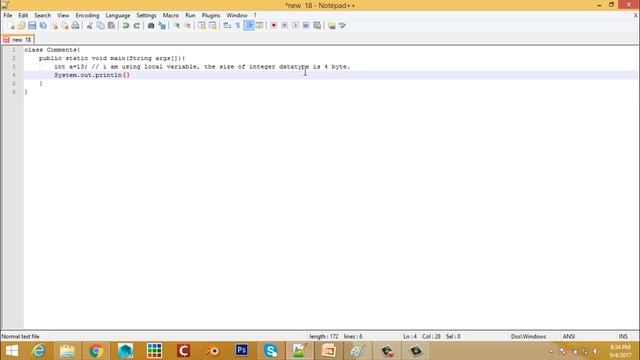Click the Stop macro recording icon
This screenshot has height=360, width=640.
tap(284, 26)
